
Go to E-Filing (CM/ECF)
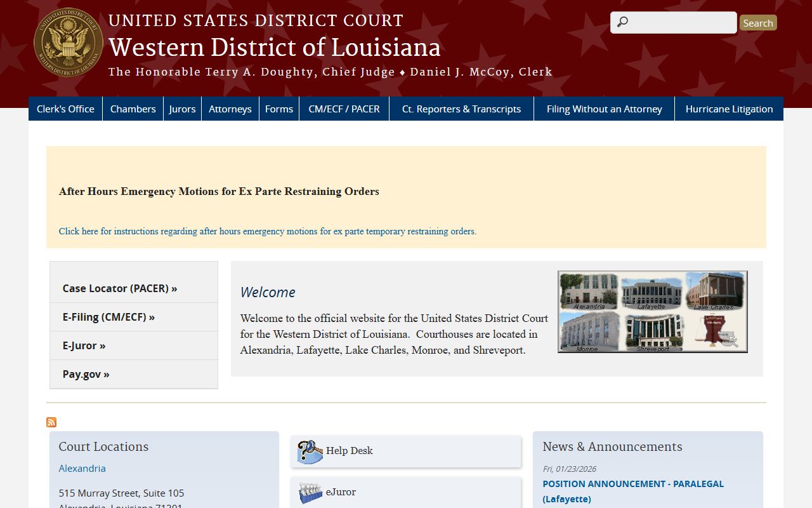(x=108, y=317)
